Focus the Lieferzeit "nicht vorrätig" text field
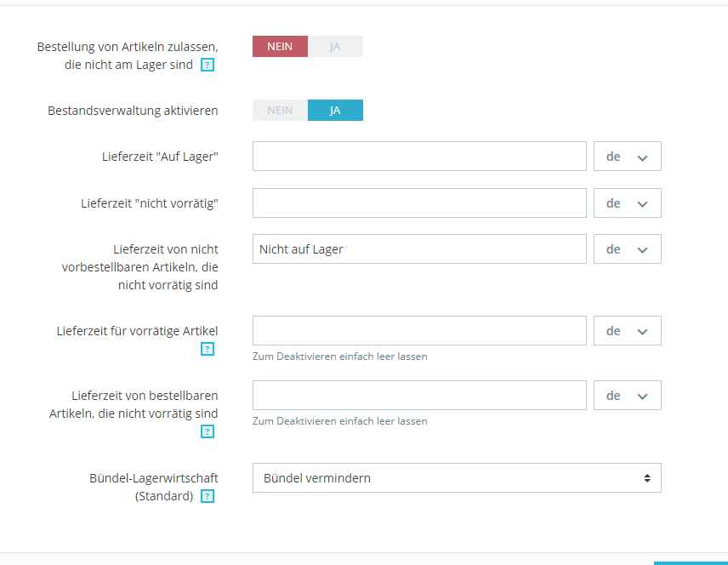Viewport: 728px width, 565px height. 420,203
